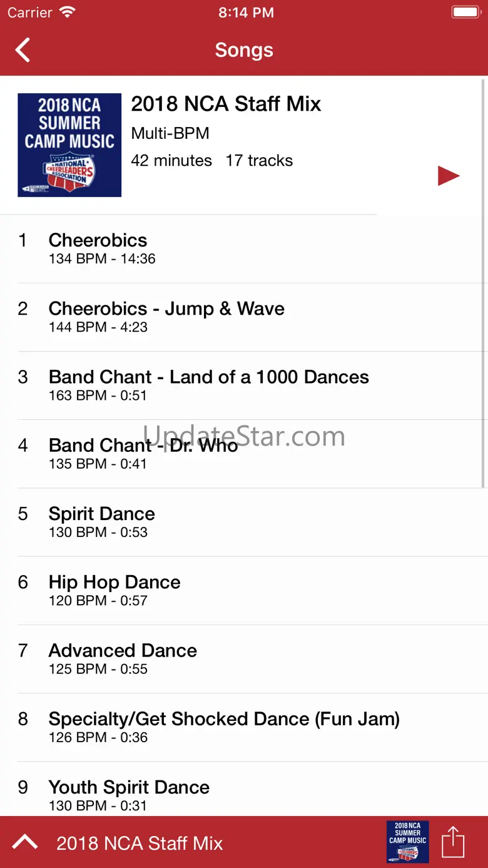Tap the 2018 NCA Staff Mix bottom bar title
Screen dimensions: 488x868
tap(140, 843)
